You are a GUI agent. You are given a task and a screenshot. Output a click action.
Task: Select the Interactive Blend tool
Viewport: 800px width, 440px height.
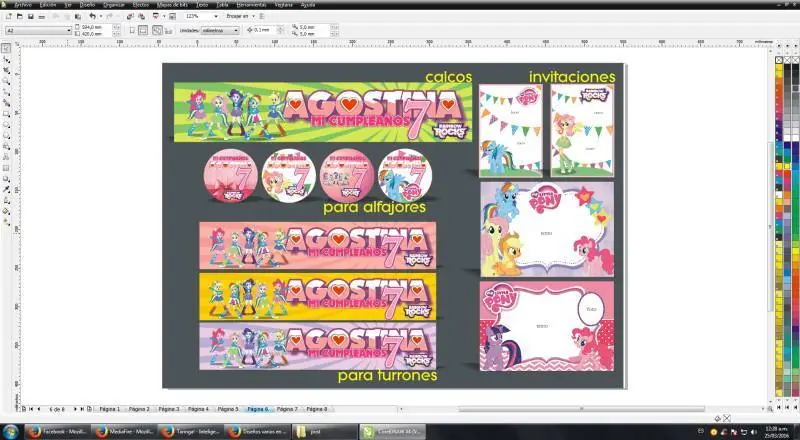click(x=6, y=179)
